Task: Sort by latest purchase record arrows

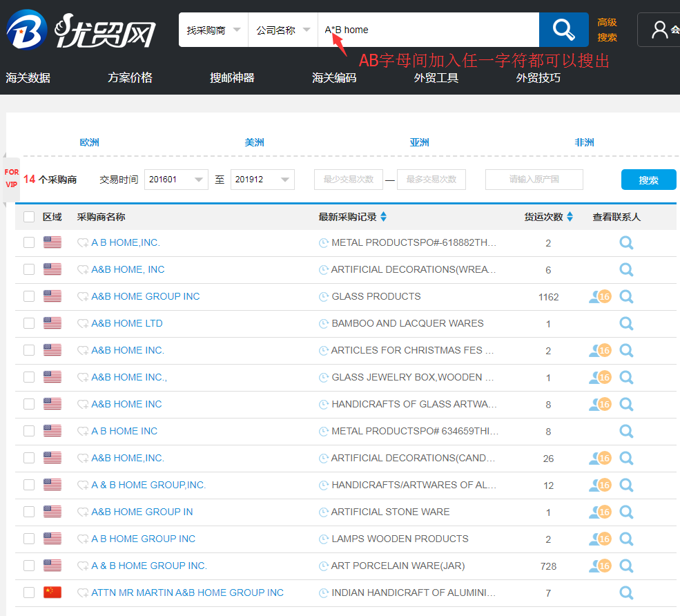Action: (383, 216)
